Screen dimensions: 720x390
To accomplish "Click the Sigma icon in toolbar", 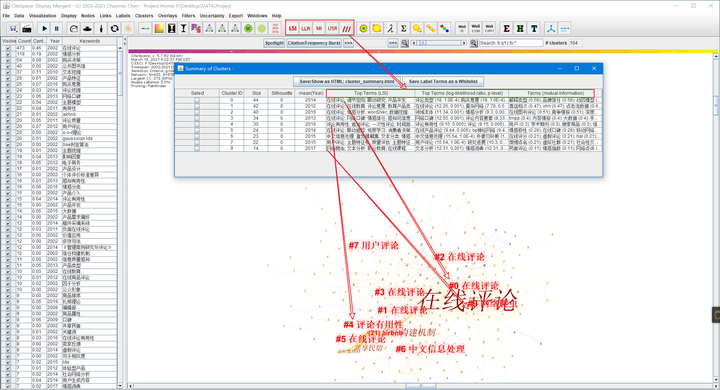I will 403,28.
